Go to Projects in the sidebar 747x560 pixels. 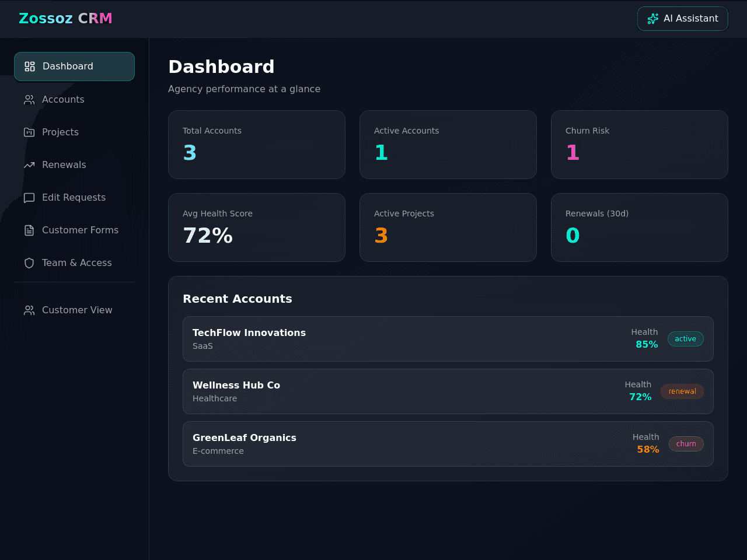pyautogui.click(x=74, y=132)
